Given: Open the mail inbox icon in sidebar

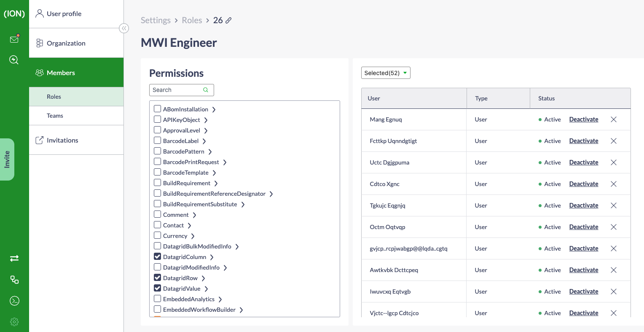Looking at the screenshot, I should (x=14, y=39).
